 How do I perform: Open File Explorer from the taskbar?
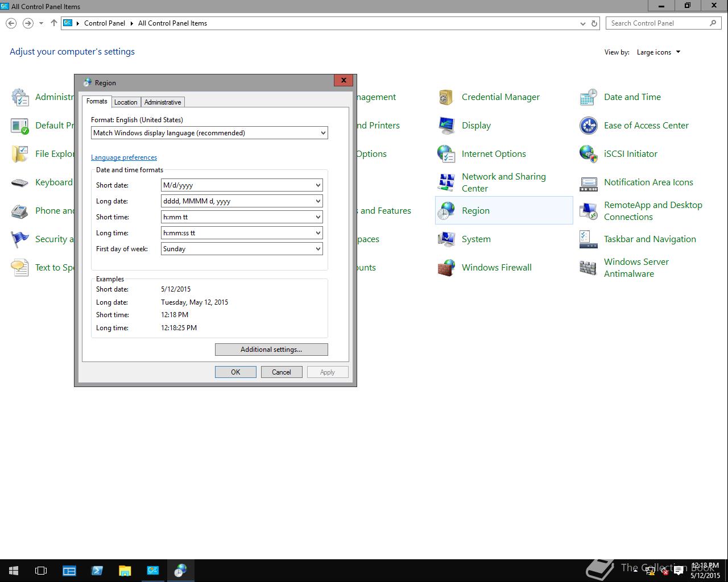click(125, 571)
